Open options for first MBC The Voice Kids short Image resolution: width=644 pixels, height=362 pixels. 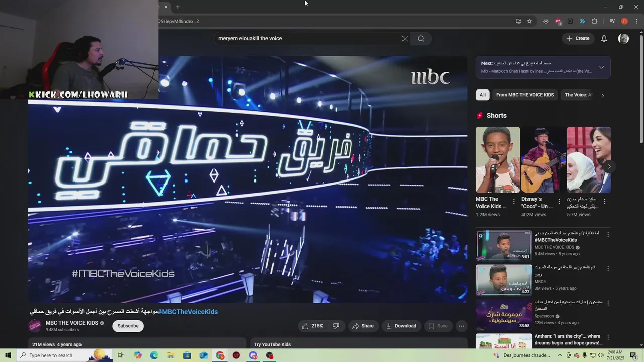[514, 201]
